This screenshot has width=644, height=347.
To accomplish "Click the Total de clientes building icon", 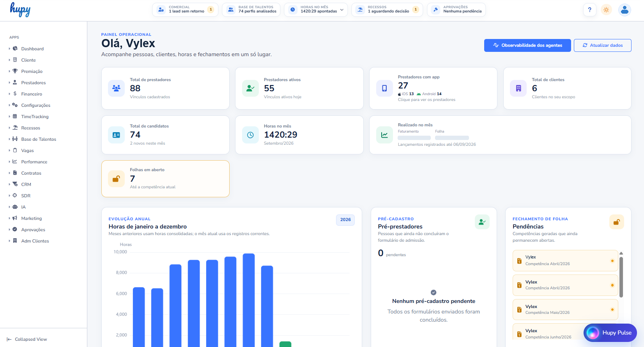I will coord(518,88).
